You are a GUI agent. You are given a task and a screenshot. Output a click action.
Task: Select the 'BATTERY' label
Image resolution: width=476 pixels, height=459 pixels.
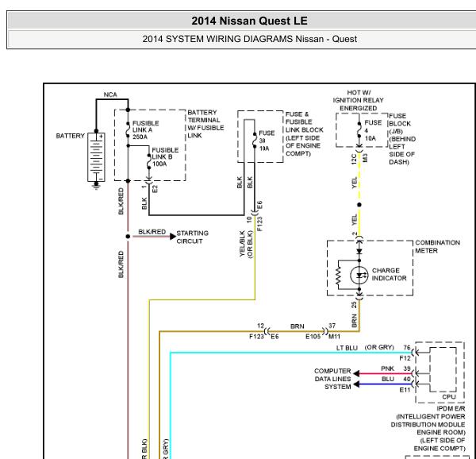[70, 136]
